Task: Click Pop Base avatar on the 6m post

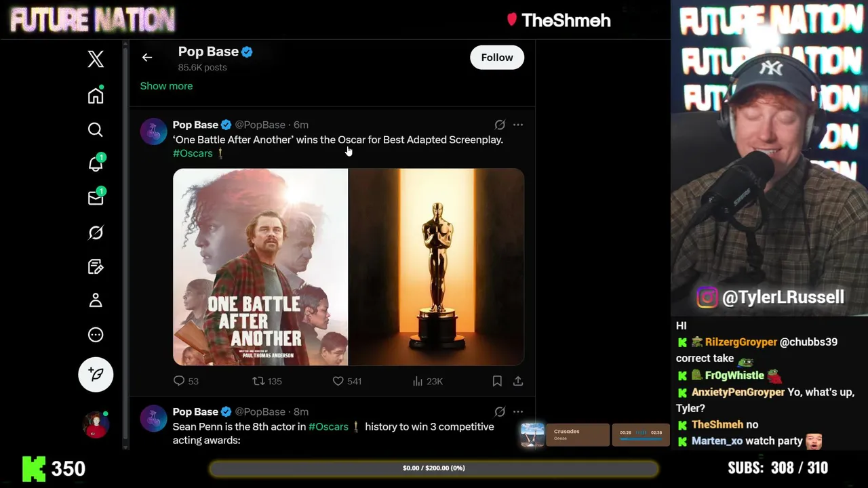Action: tap(154, 131)
